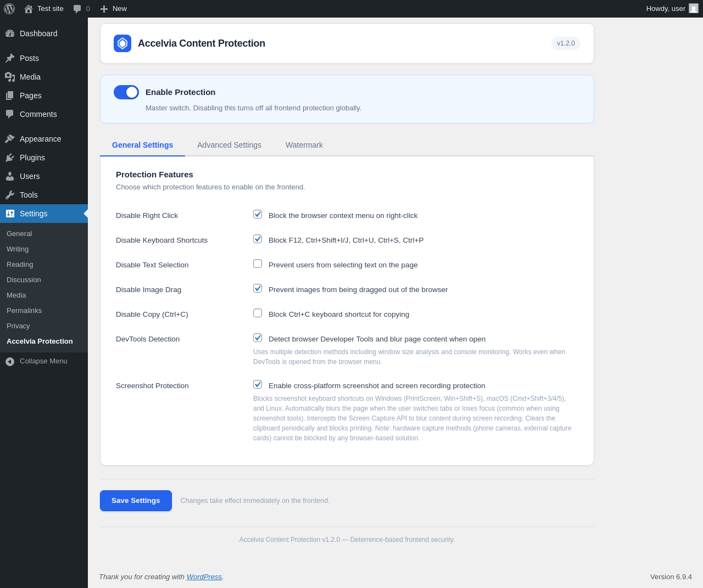Open the Appearance paintbrush icon
This screenshot has height=588, width=703.
pos(10,139)
